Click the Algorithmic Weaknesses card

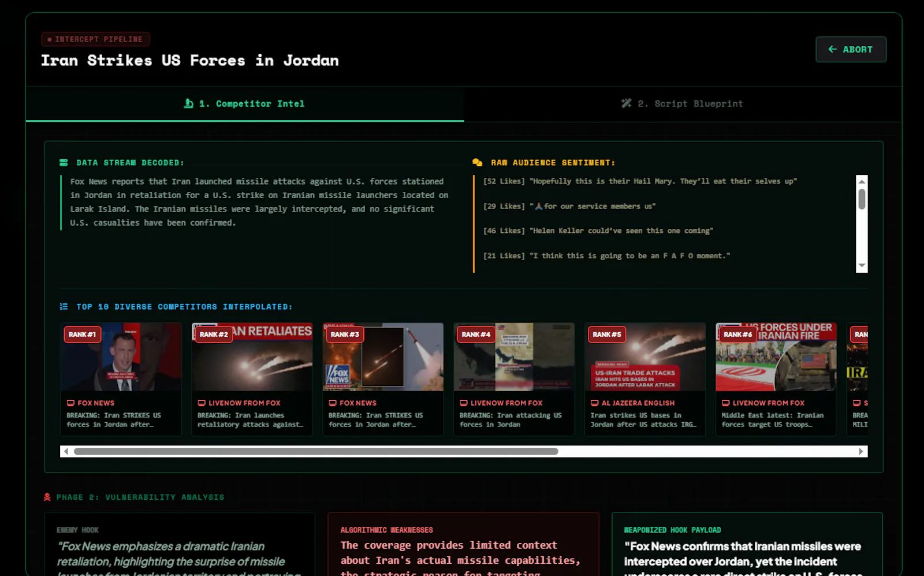(463, 544)
